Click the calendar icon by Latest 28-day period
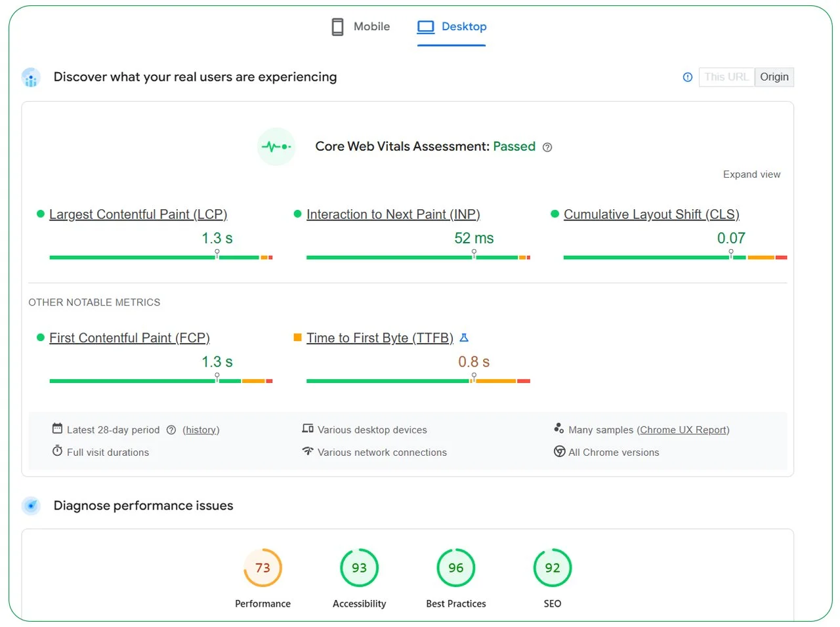The width and height of the screenshot is (840, 627). pos(57,429)
